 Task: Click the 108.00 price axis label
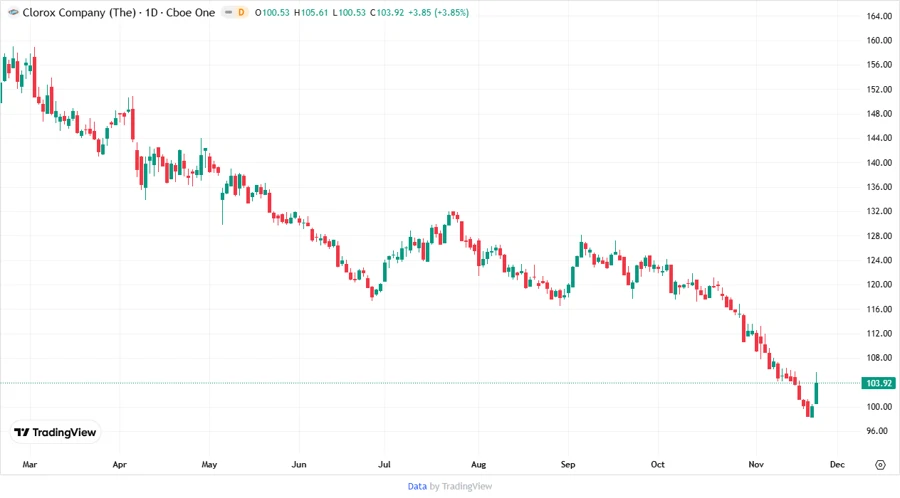point(879,357)
